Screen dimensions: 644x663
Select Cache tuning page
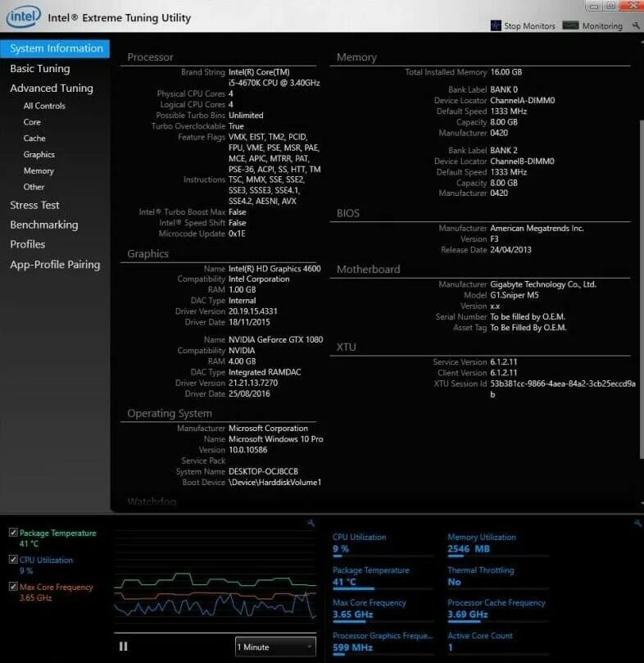coord(34,139)
